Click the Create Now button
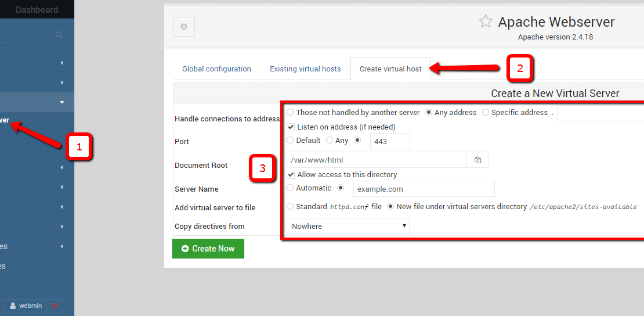This screenshot has height=316, width=644. [208, 249]
